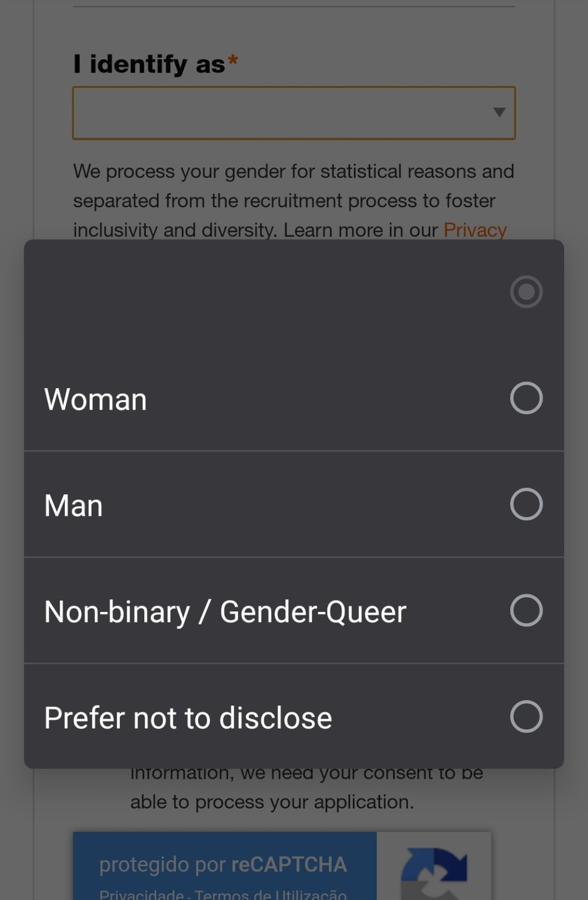588x900 pixels.
Task: Click the selected blank option radio button
Action: tap(526, 292)
